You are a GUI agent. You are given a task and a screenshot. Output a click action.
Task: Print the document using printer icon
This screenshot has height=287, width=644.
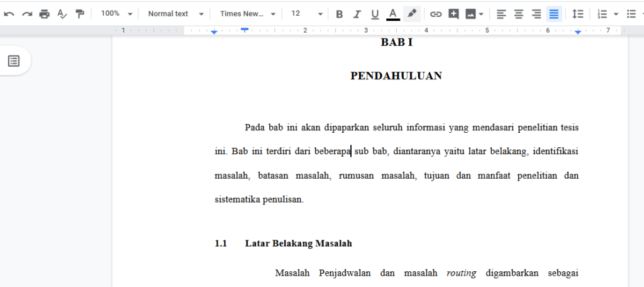coord(45,14)
